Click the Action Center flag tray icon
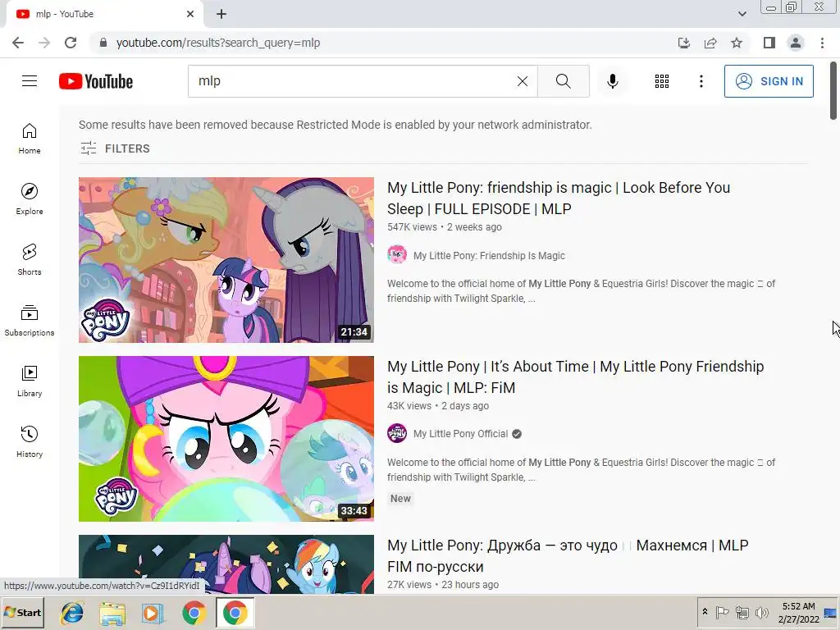The width and height of the screenshot is (840, 630). coord(722,612)
